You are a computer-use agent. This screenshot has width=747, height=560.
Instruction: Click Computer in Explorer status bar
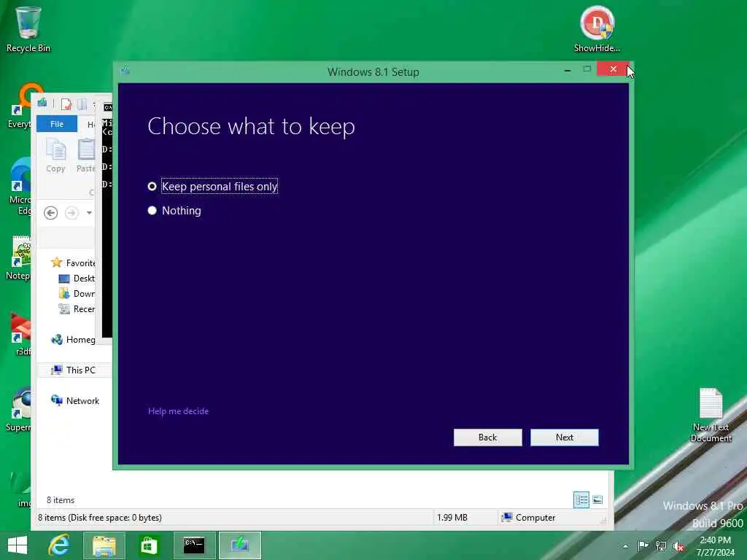pos(529,518)
